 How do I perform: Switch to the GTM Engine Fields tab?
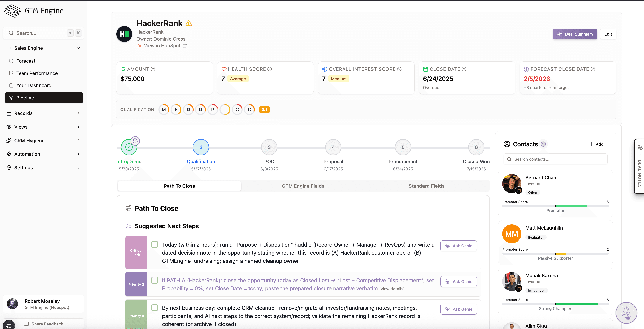tap(303, 186)
